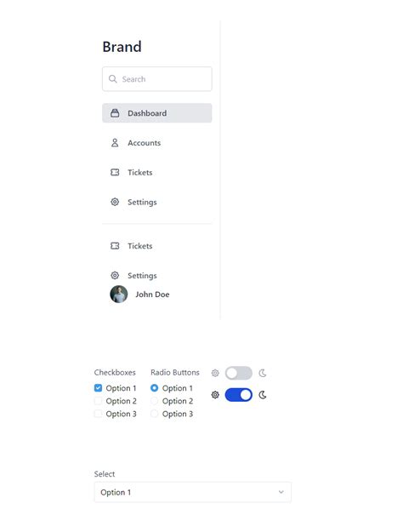Click the upper Settings gear icon in the sidebar
Screen dimensions: 403x532
(115, 202)
